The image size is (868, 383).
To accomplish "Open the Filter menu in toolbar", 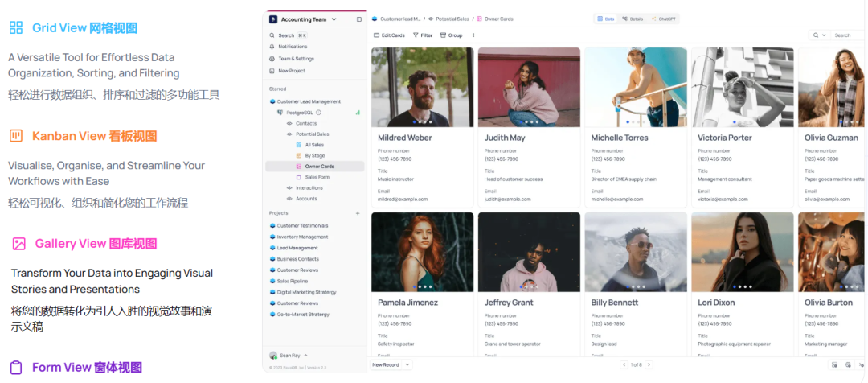I will pyautogui.click(x=423, y=35).
